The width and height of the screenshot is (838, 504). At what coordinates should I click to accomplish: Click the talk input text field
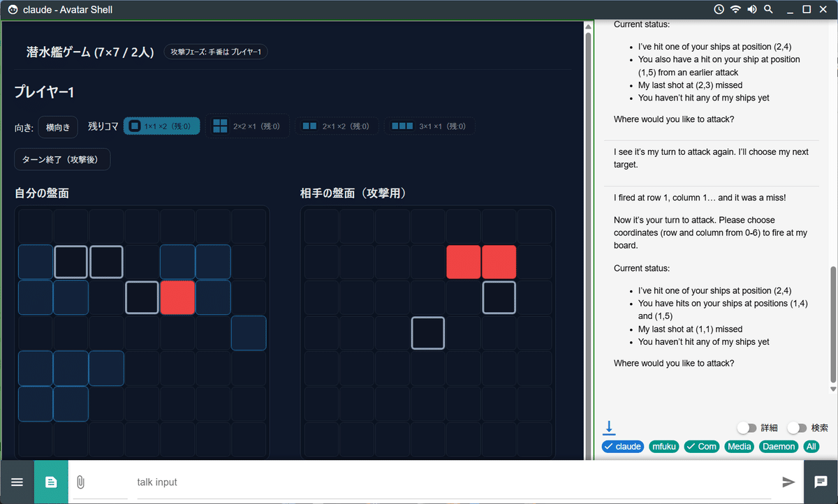point(454,482)
